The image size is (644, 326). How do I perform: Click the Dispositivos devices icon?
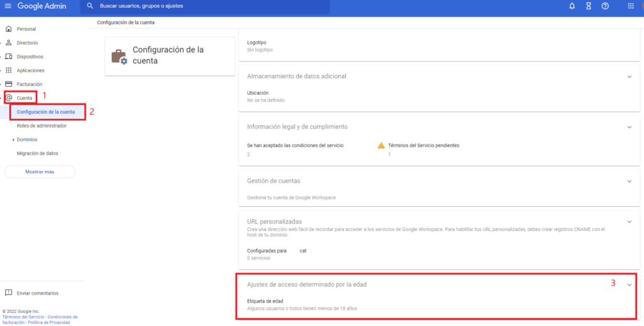(8, 57)
